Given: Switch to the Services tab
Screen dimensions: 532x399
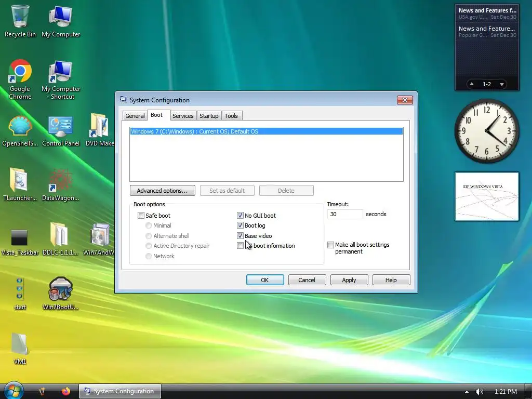Looking at the screenshot, I should point(183,116).
